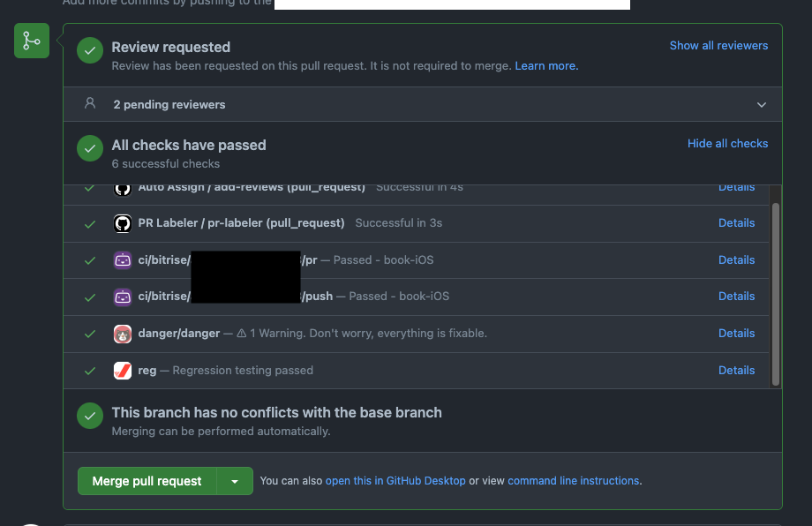The image size is (812, 526).
Task: Click the All checks have passed check icon
Action: click(90, 148)
